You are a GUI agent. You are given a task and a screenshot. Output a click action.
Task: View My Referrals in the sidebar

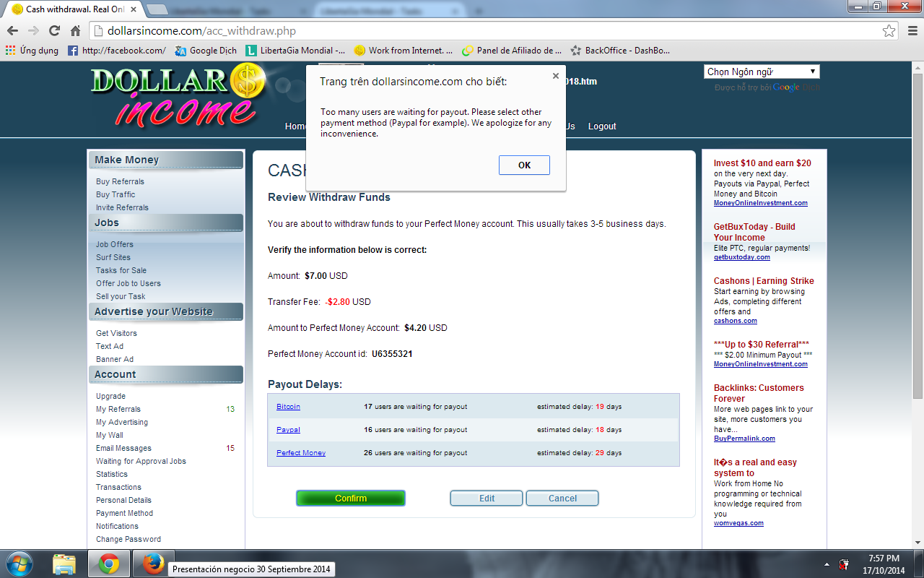(x=118, y=410)
